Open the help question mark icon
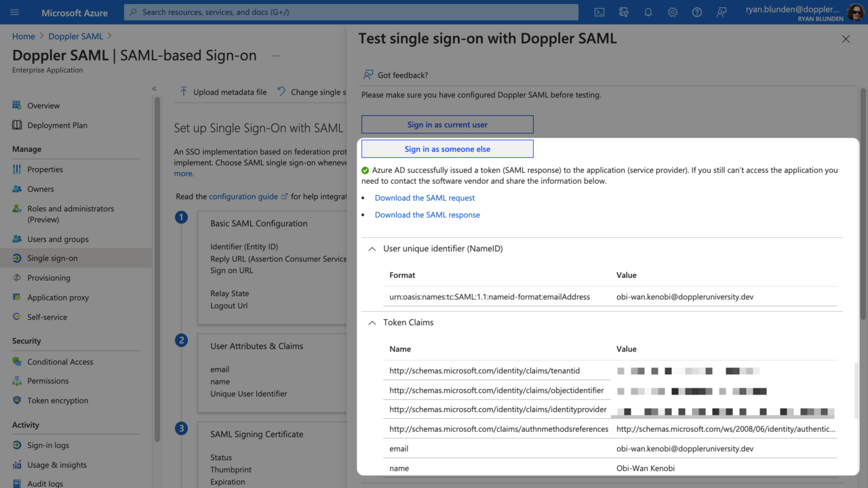 pos(697,12)
